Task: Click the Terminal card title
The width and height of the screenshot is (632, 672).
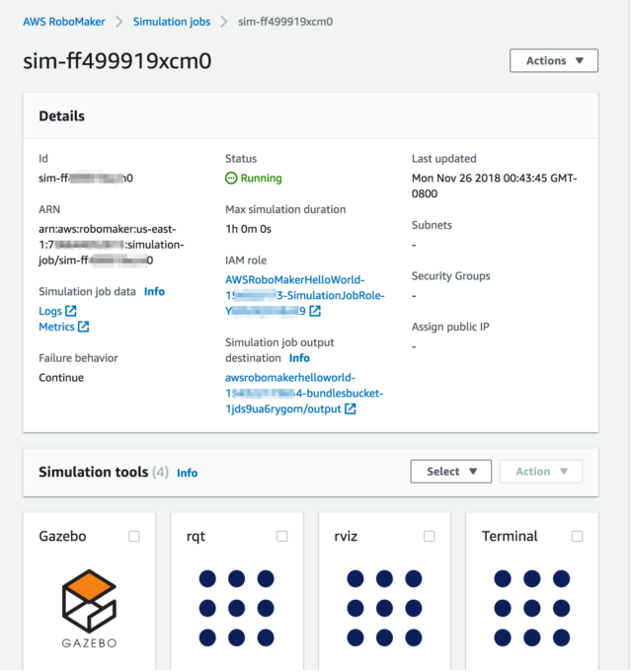Action: point(510,536)
